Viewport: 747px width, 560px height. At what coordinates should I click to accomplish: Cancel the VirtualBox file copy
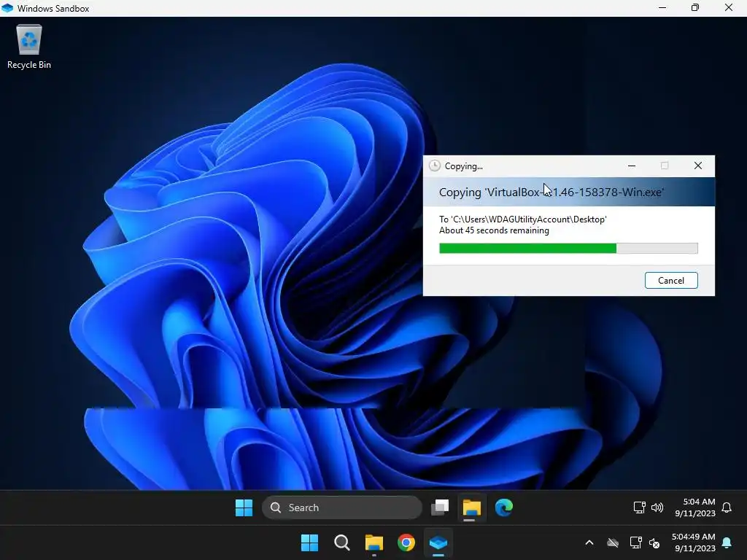point(671,281)
